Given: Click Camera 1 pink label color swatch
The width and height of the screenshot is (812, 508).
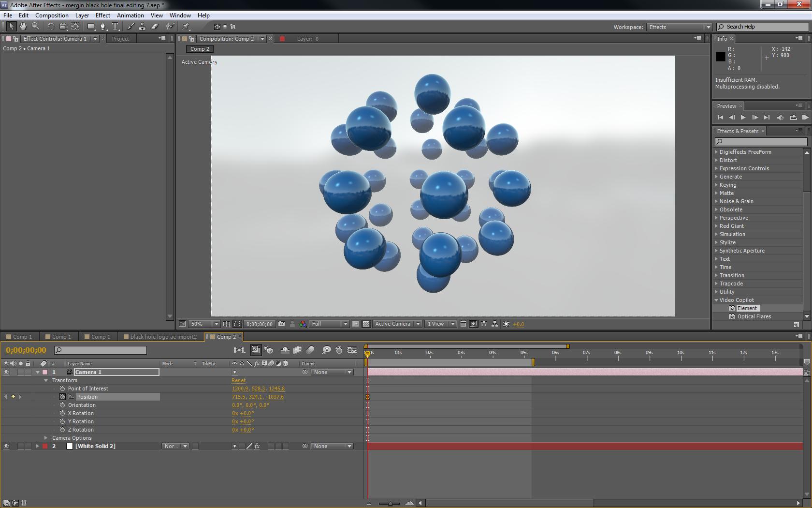Looking at the screenshot, I should tap(45, 372).
